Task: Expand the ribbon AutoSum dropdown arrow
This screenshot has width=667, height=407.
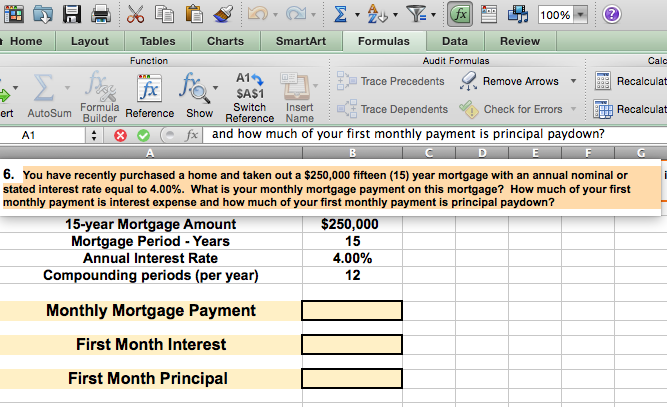Action: (67, 88)
